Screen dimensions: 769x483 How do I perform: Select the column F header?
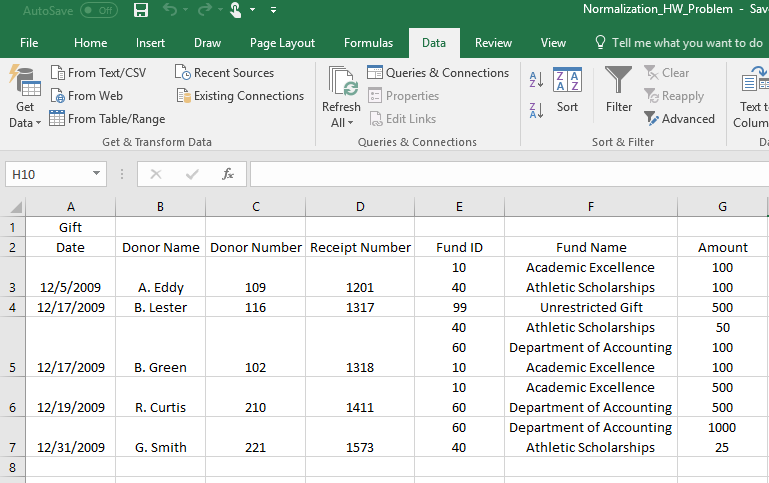[x=591, y=207]
